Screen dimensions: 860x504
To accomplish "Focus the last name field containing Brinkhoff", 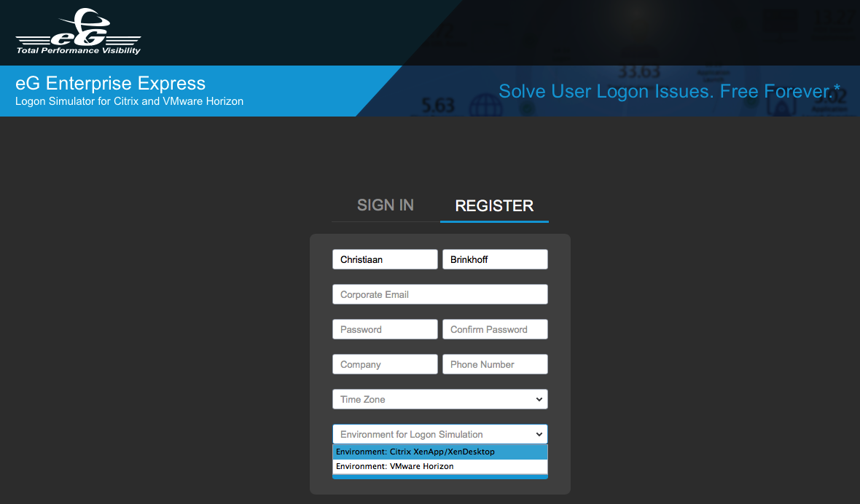I will (495, 259).
